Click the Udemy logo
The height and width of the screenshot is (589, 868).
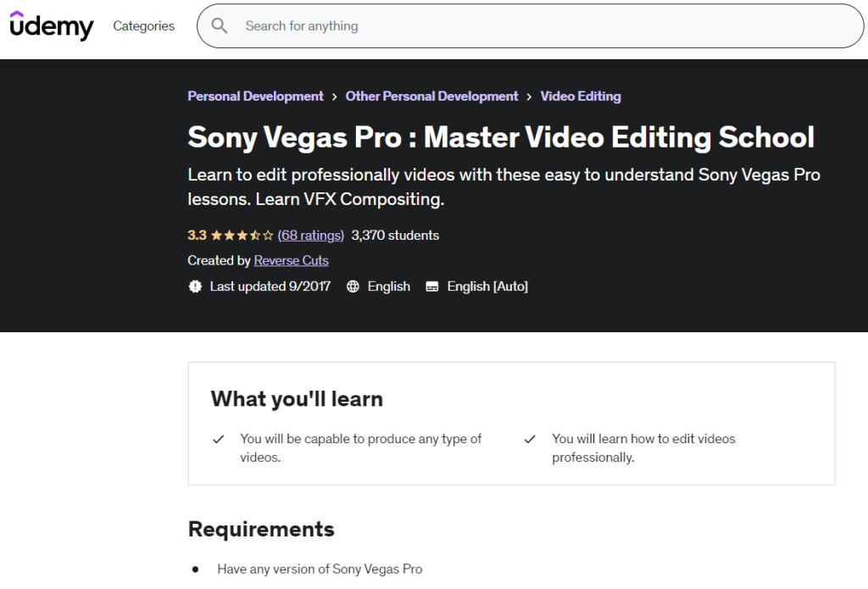coord(51,25)
